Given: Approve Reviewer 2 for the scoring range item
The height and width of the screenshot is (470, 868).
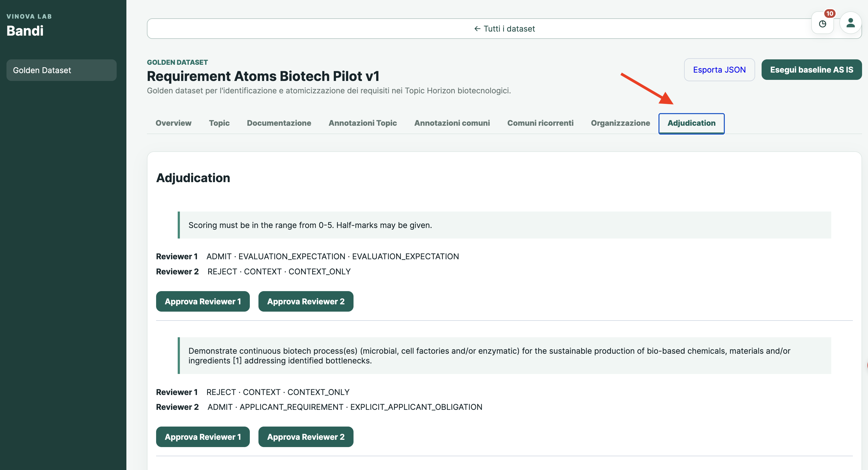Looking at the screenshot, I should click(x=306, y=301).
